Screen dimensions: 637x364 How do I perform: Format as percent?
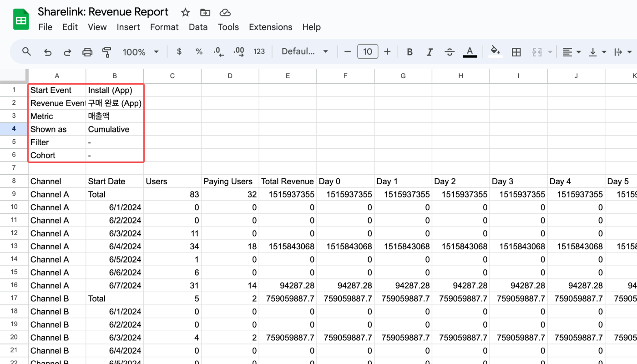coord(199,52)
